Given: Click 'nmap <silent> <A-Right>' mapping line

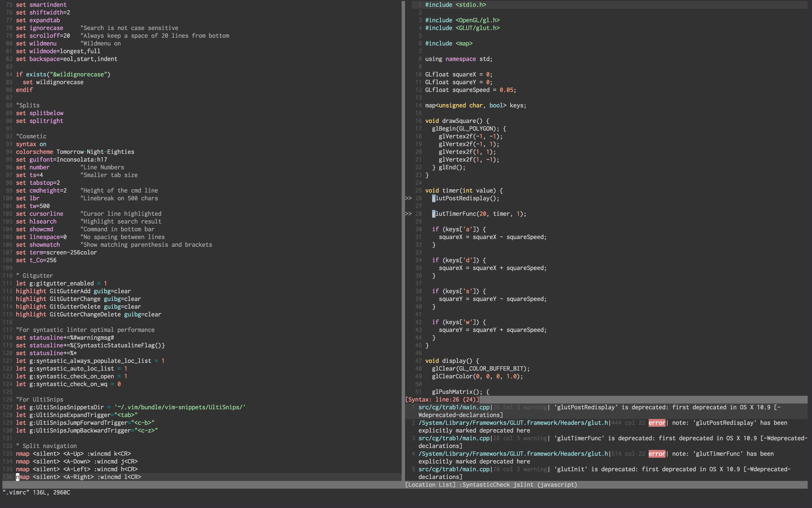Looking at the screenshot, I should 79,477.
